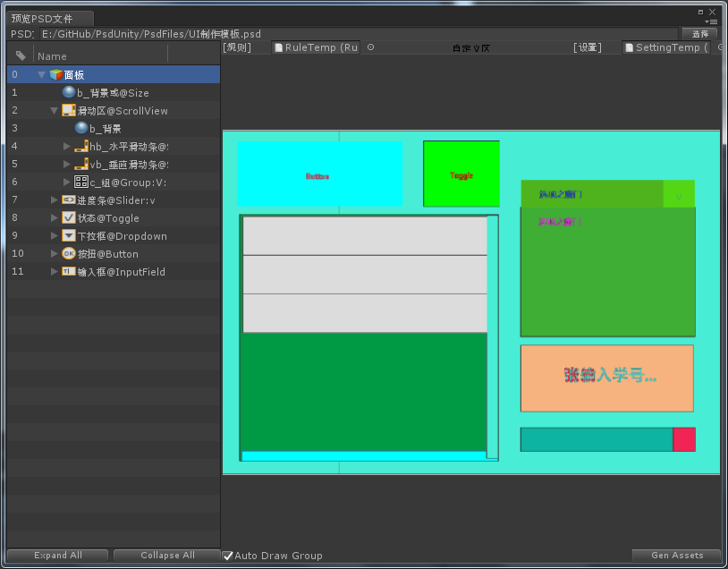
Task: Open the window options menu at top right
Action: click(x=712, y=21)
